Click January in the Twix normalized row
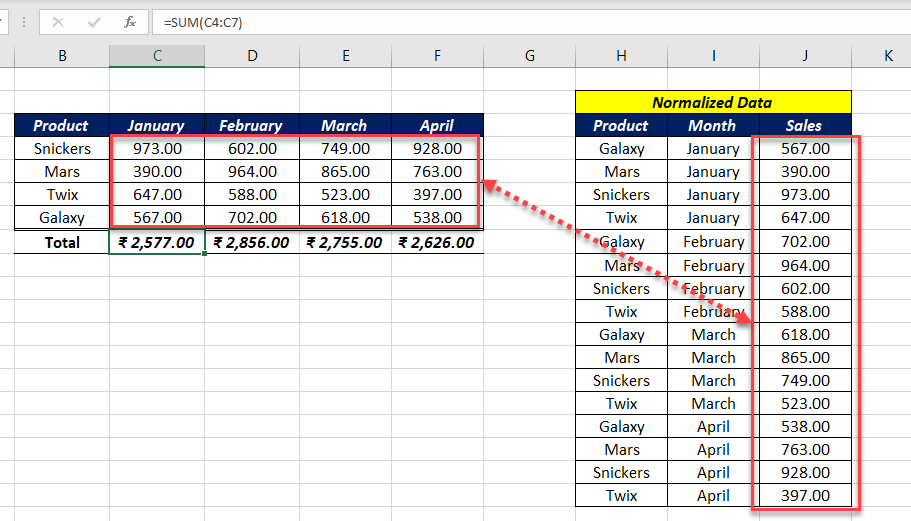Screen dimensions: 911x521 (713, 218)
